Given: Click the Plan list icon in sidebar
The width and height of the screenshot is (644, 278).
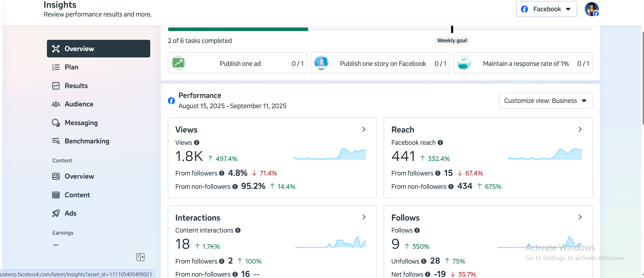Looking at the screenshot, I should pos(56,67).
